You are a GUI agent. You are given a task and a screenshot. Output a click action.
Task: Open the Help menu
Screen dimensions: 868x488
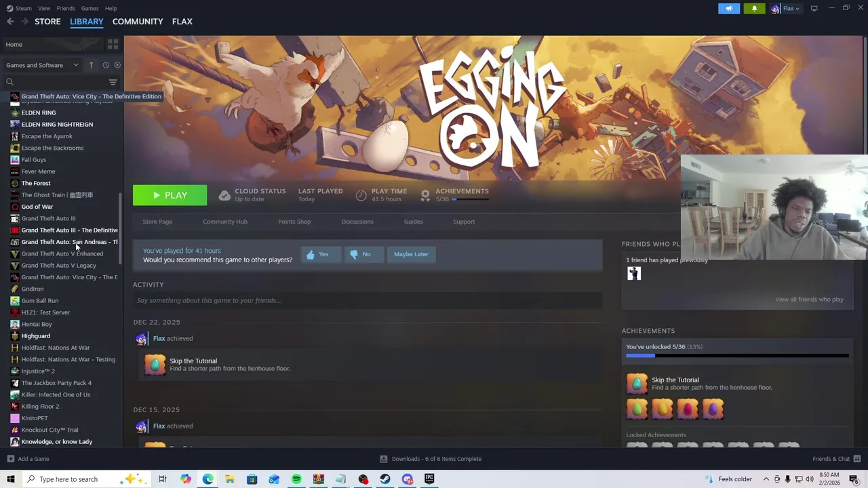111,8
